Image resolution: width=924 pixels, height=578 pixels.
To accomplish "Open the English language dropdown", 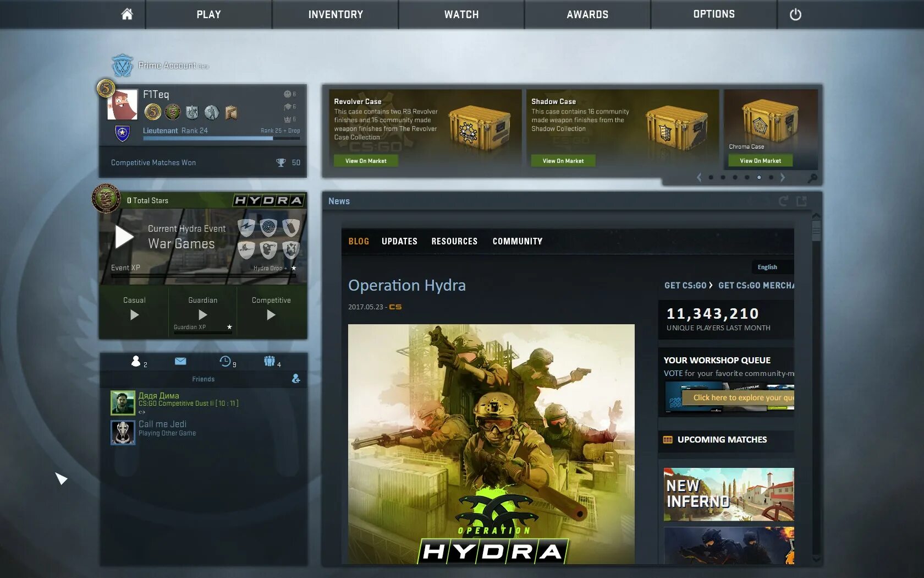I will [x=773, y=267].
